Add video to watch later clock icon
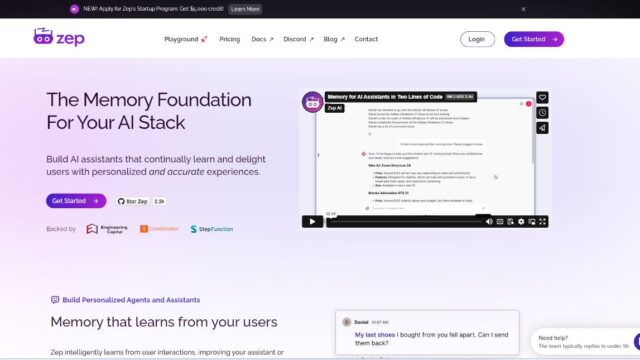 pyautogui.click(x=542, y=113)
